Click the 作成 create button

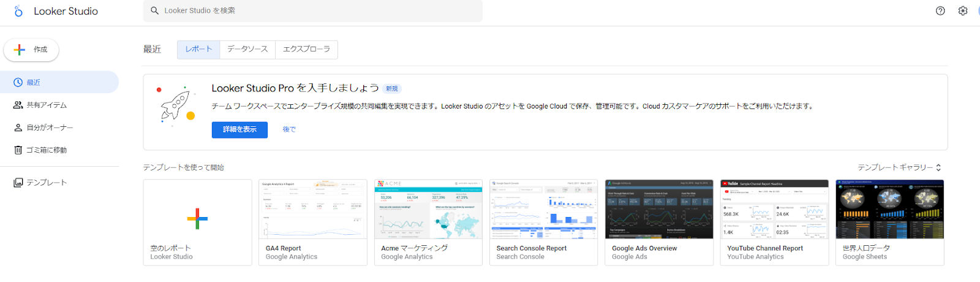pos(31,50)
